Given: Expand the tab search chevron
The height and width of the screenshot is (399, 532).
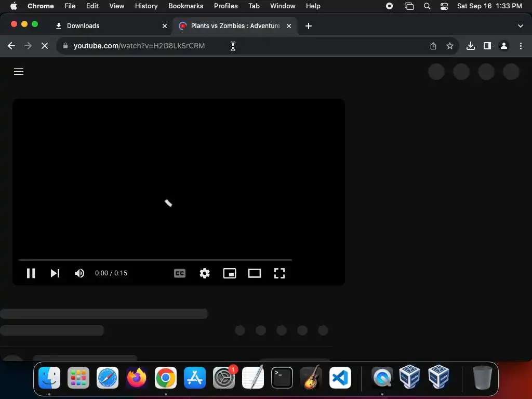Looking at the screenshot, I should 521,26.
